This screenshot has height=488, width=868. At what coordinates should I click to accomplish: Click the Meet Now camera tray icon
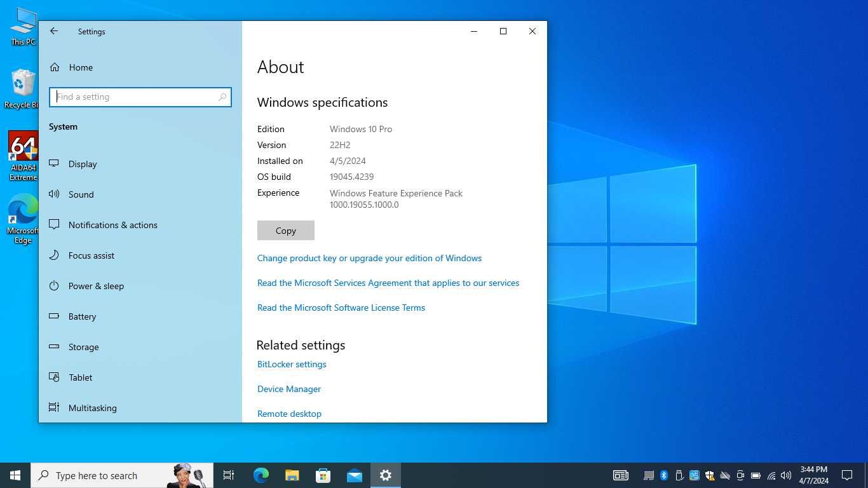pos(740,475)
